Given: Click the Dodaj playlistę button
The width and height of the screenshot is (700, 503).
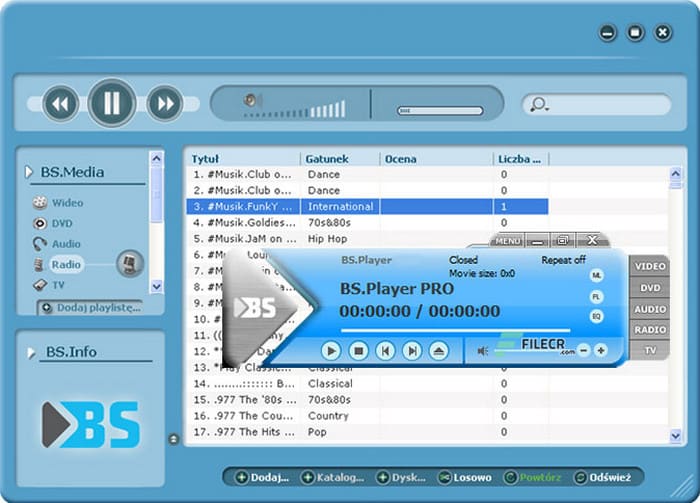Looking at the screenshot, I should click(91, 308).
